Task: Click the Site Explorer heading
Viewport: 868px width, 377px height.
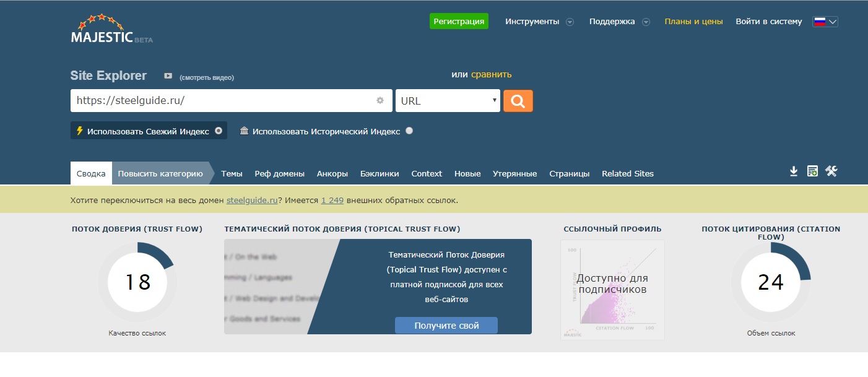Action: click(x=108, y=76)
